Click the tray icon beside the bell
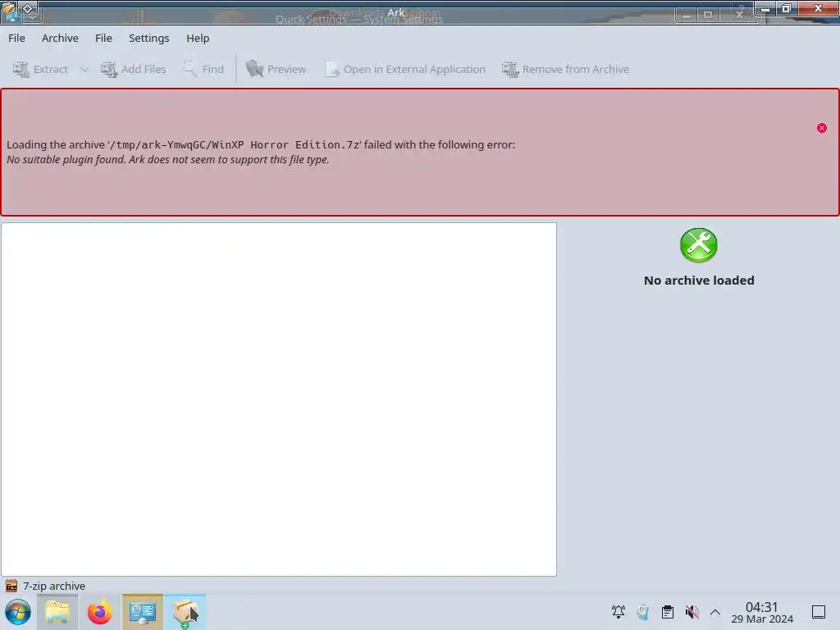This screenshot has width=840, height=630. pyautogui.click(x=643, y=612)
